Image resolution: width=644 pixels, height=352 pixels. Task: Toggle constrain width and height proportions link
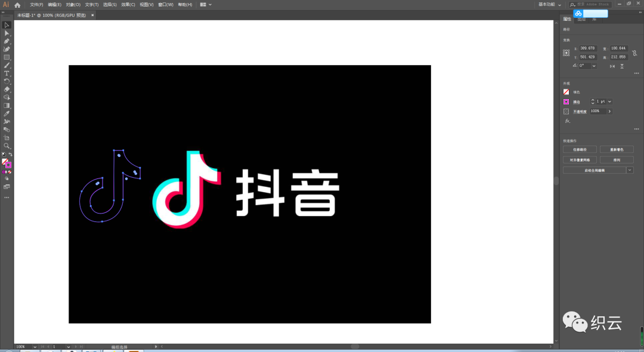pyautogui.click(x=635, y=53)
